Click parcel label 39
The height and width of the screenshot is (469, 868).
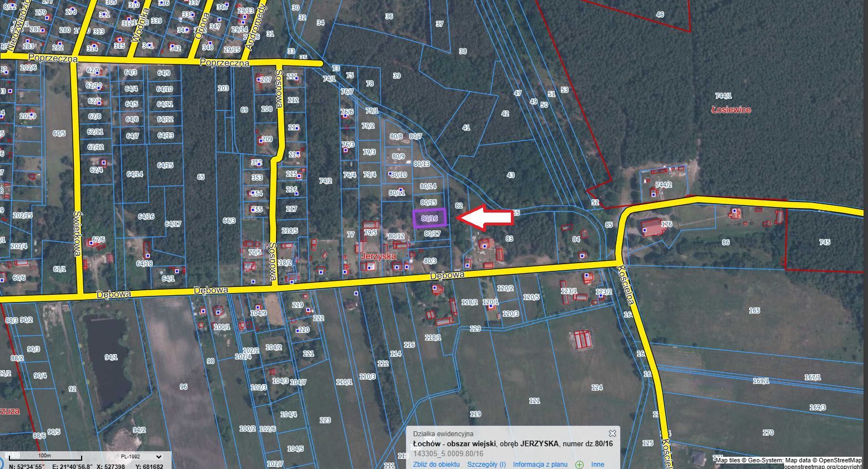pos(396,75)
